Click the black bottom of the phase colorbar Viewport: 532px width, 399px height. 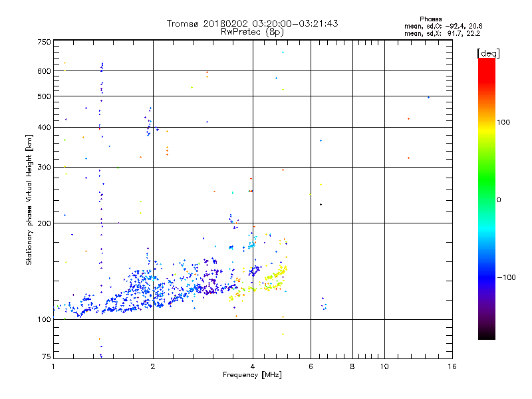pyautogui.click(x=487, y=334)
